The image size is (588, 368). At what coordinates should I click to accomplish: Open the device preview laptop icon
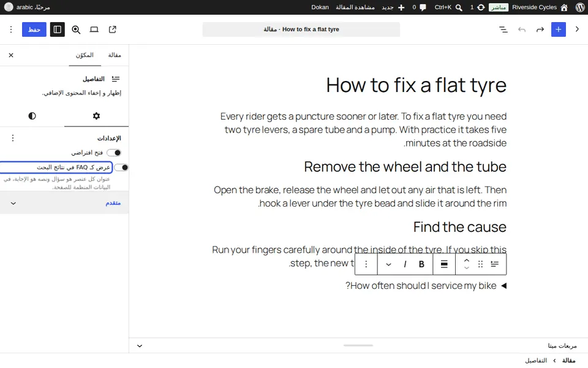tap(94, 29)
